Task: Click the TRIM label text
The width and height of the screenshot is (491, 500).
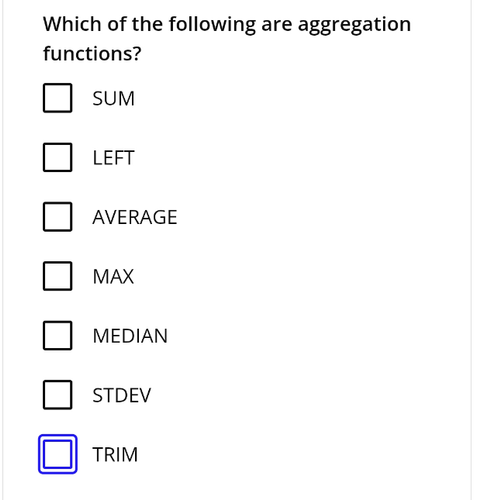Action: click(x=115, y=455)
